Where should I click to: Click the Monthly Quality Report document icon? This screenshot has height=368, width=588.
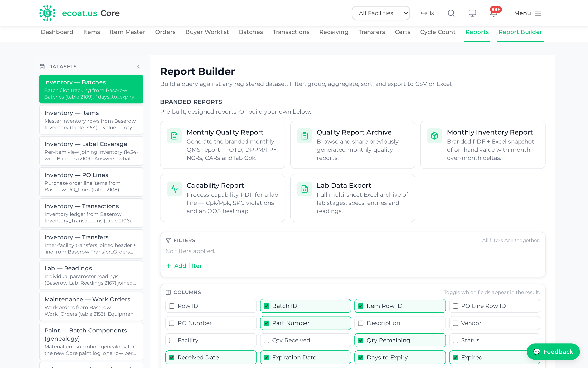pos(174,136)
